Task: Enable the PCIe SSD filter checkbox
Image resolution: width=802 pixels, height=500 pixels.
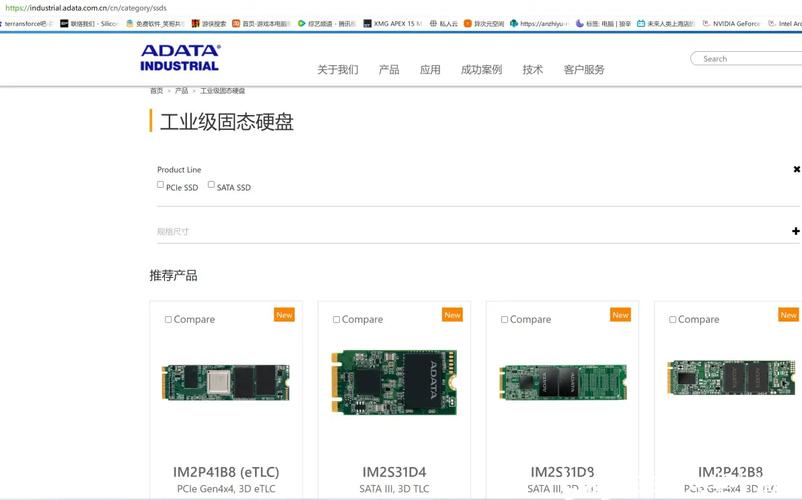Action: pyautogui.click(x=160, y=185)
